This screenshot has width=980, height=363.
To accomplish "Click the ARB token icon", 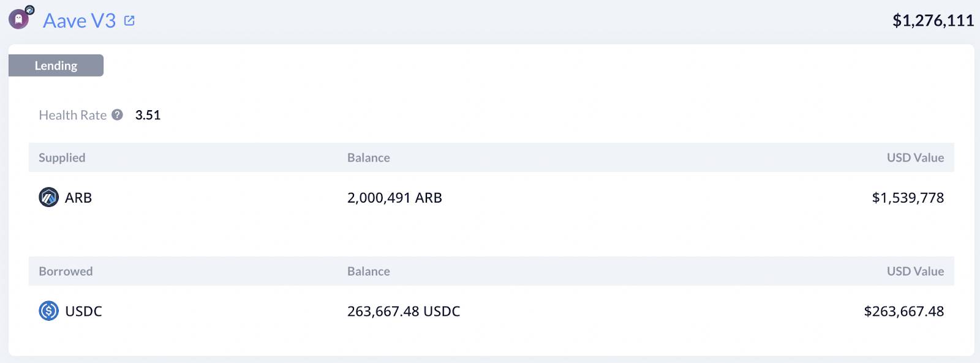I will (x=48, y=197).
